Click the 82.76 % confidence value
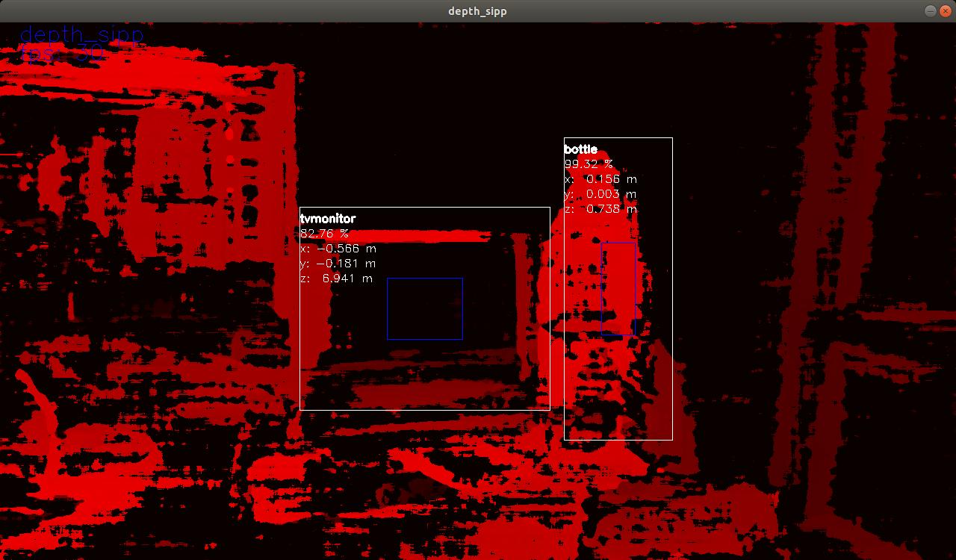 (x=324, y=234)
